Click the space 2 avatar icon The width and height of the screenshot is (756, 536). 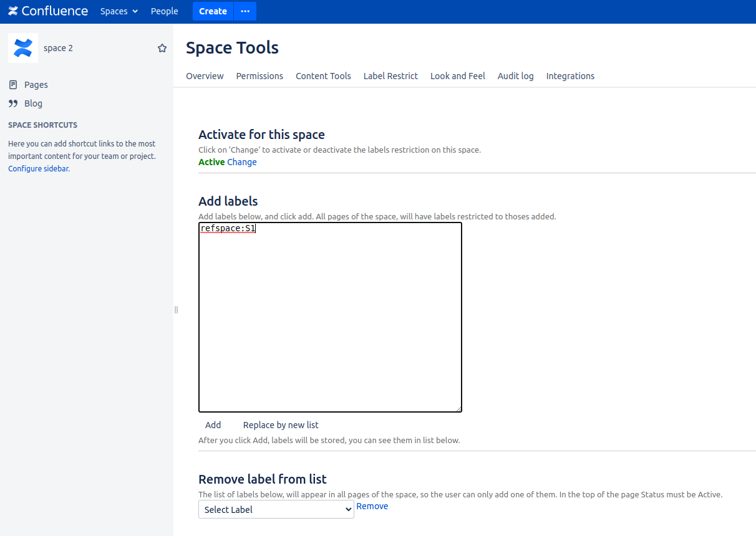23,48
